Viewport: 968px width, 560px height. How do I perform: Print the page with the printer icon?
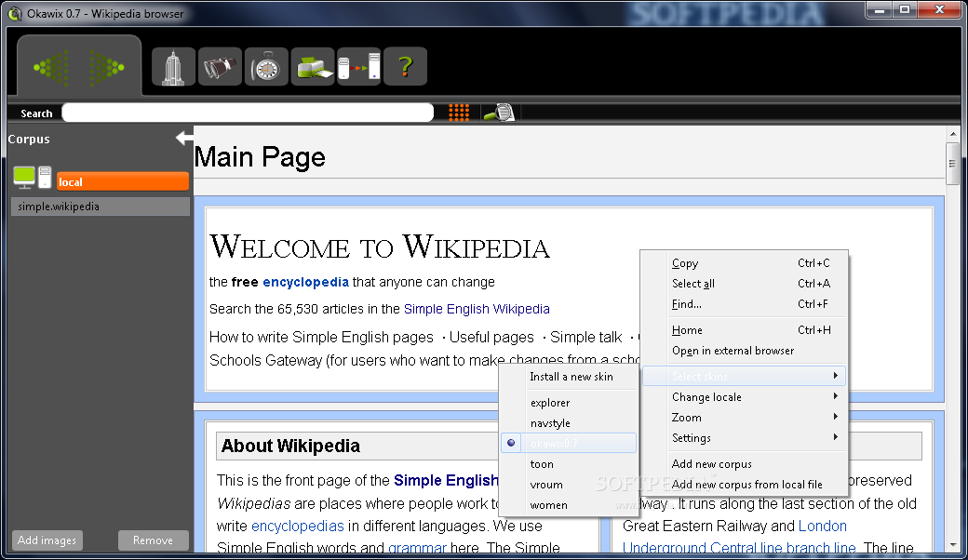click(313, 67)
